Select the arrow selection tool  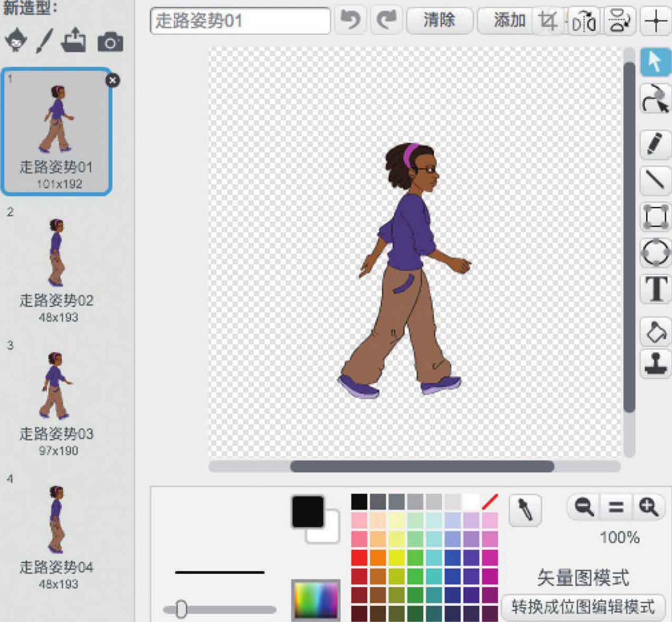655,62
